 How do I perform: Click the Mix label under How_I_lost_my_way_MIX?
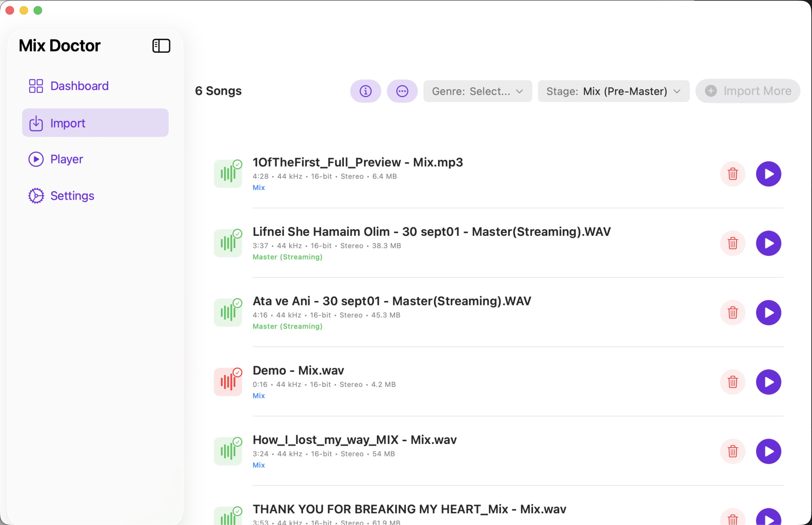tap(259, 465)
